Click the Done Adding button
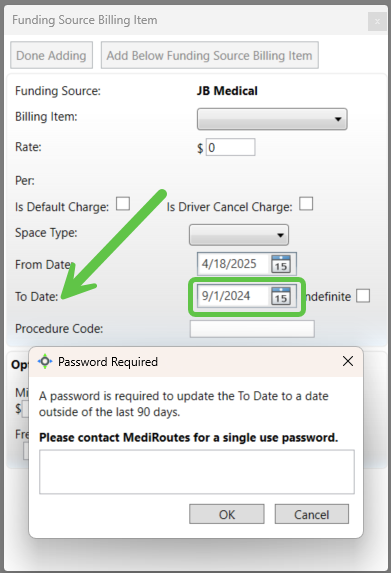This screenshot has height=573, width=391. coord(51,56)
